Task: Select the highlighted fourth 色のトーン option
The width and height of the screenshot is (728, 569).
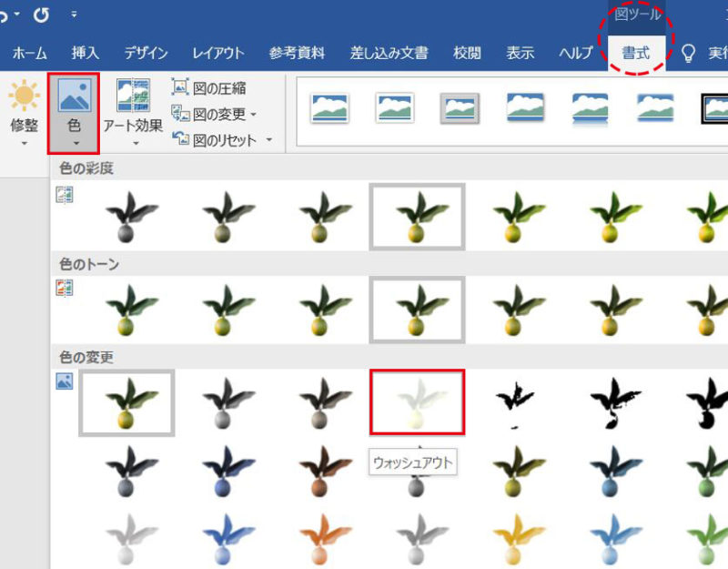Action: click(417, 310)
